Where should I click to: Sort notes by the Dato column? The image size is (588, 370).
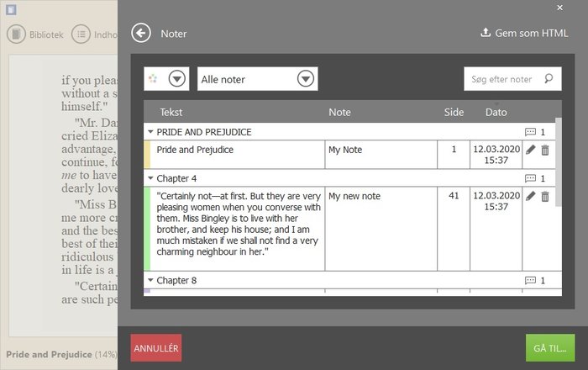click(x=496, y=112)
